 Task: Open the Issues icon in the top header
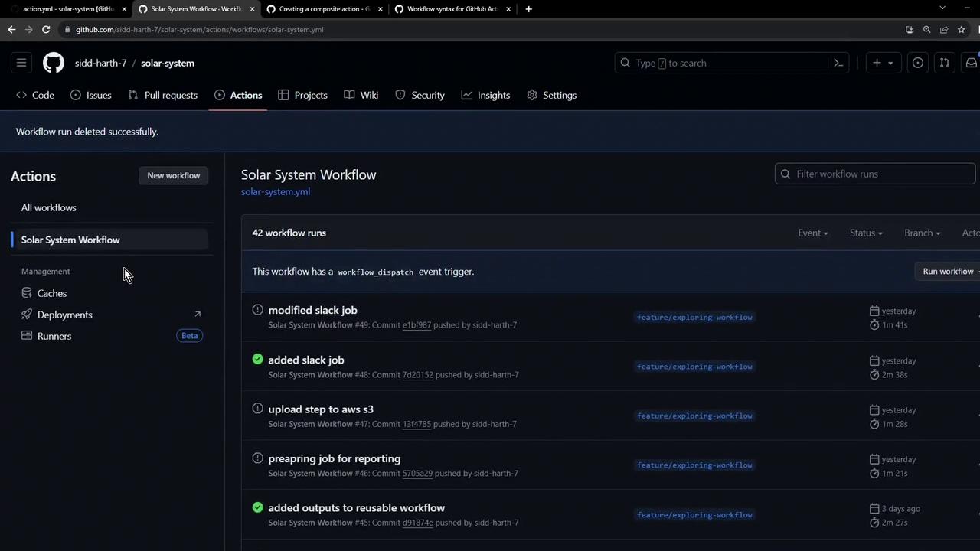click(918, 63)
